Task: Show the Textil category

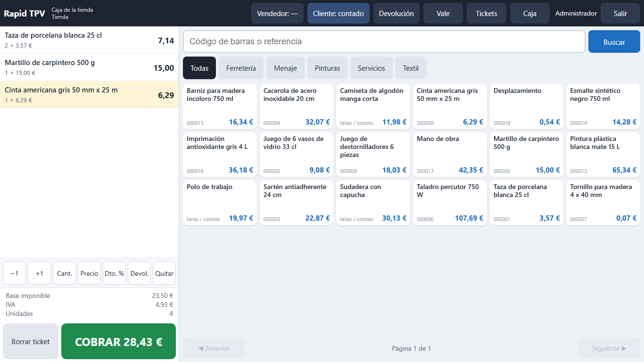Action: (x=411, y=68)
